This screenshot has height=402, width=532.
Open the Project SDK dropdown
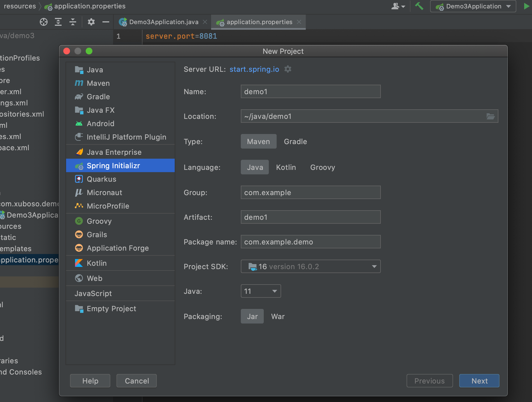coord(311,267)
